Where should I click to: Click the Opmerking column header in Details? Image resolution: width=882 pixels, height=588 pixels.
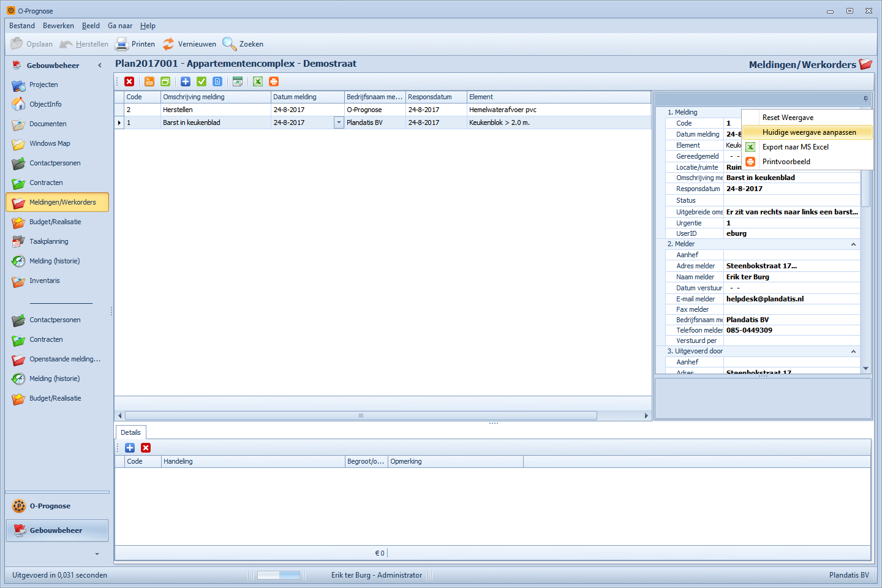click(x=456, y=461)
